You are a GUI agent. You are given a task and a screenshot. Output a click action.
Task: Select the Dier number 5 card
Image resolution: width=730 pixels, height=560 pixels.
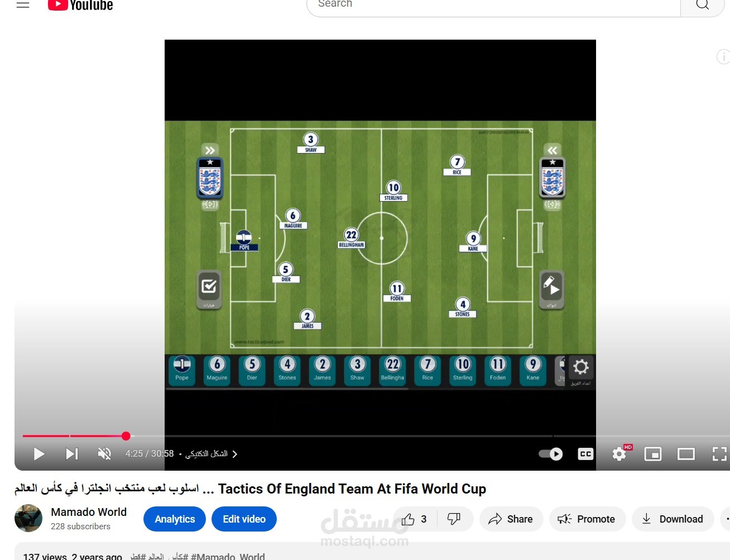[x=252, y=370]
